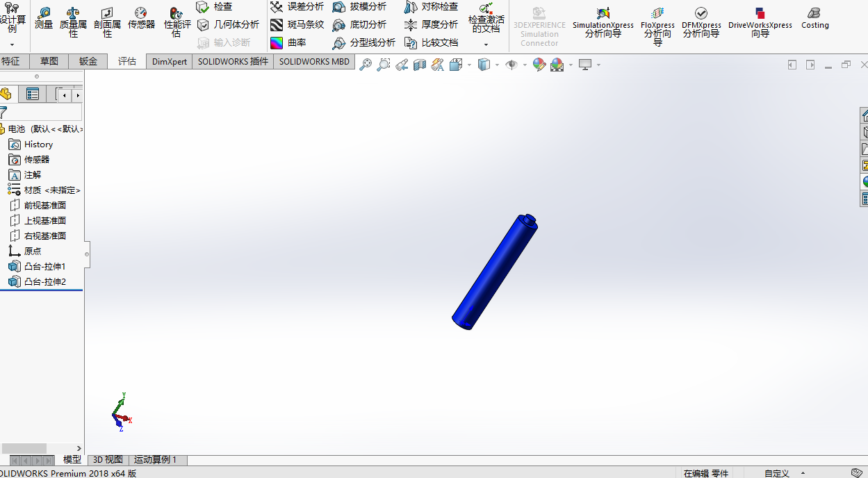Click View Settings monitor icon
The image size is (868, 478).
pyautogui.click(x=585, y=65)
